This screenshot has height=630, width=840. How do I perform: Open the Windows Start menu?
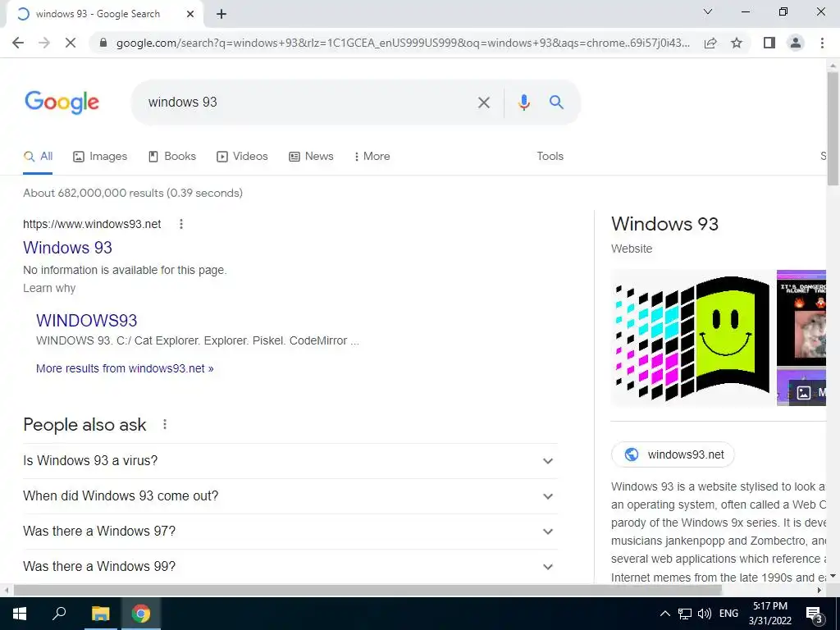pos(20,614)
